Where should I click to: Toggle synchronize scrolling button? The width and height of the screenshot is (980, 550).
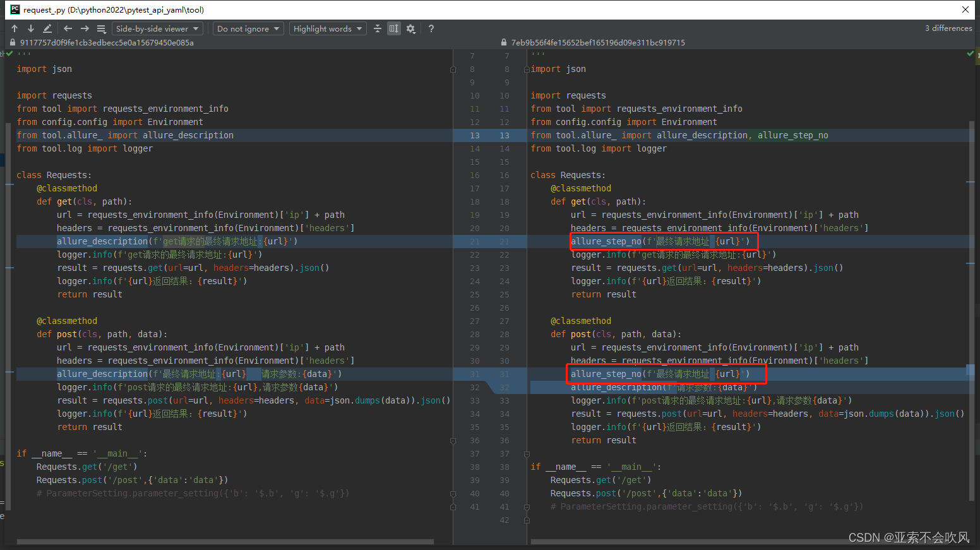point(394,28)
